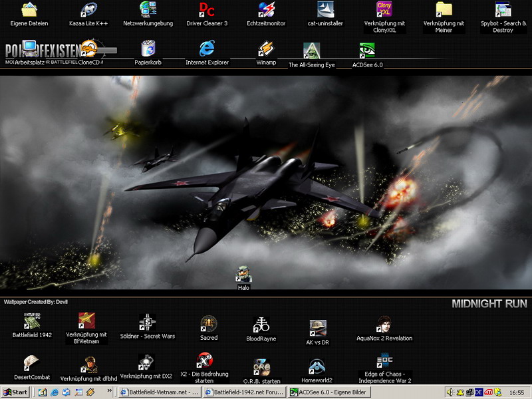Launch Driver Cleaner 3 shortcut
The image size is (532, 399).
pos(207,10)
